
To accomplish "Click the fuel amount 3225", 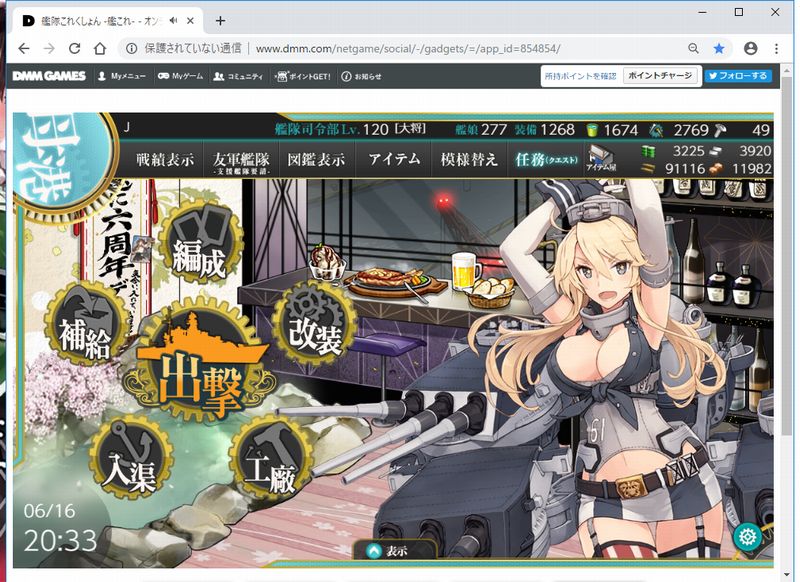I will click(x=688, y=151).
